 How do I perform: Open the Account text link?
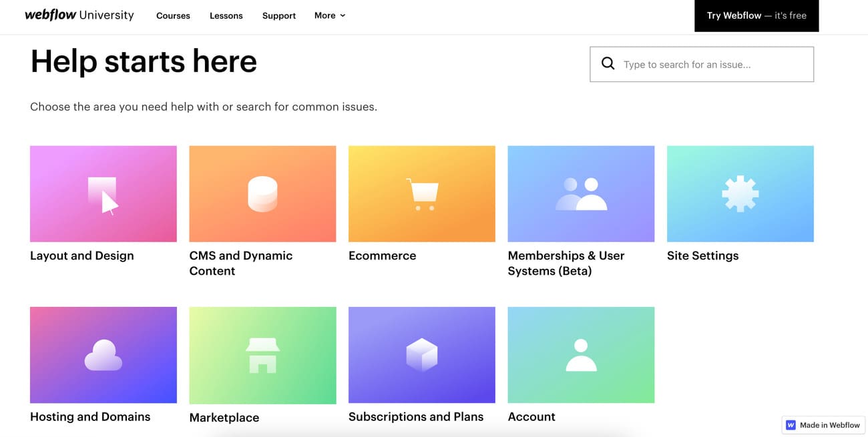tap(531, 416)
